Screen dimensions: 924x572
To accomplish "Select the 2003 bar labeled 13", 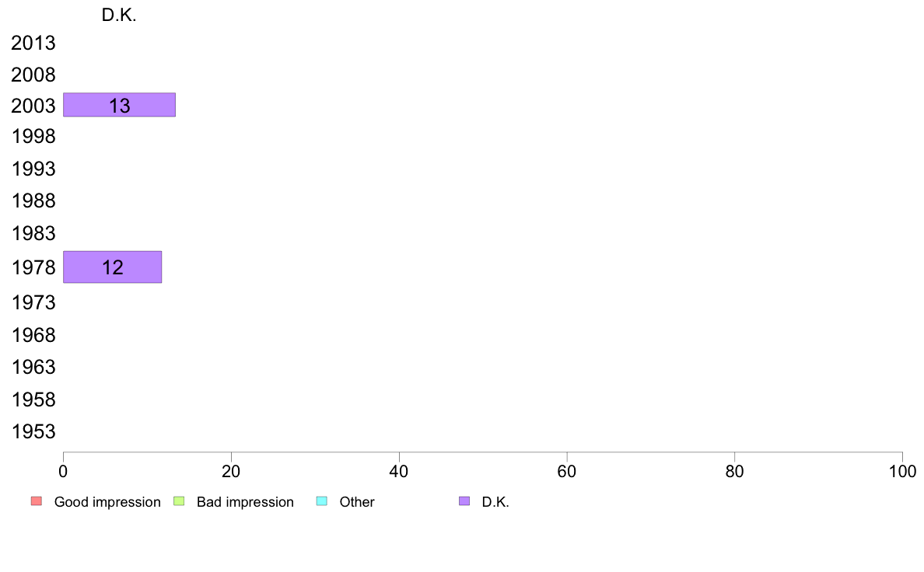I will point(119,105).
